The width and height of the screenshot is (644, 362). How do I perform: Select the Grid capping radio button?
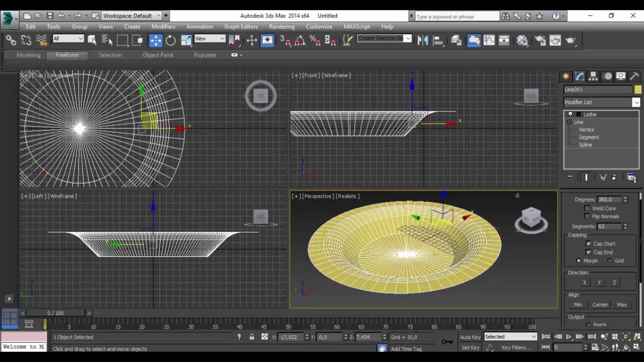(610, 260)
